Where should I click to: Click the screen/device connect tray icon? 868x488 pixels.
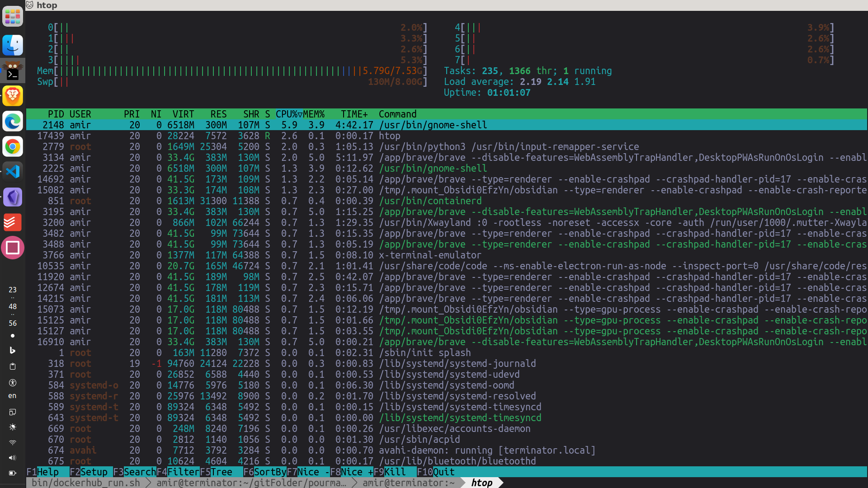13,412
